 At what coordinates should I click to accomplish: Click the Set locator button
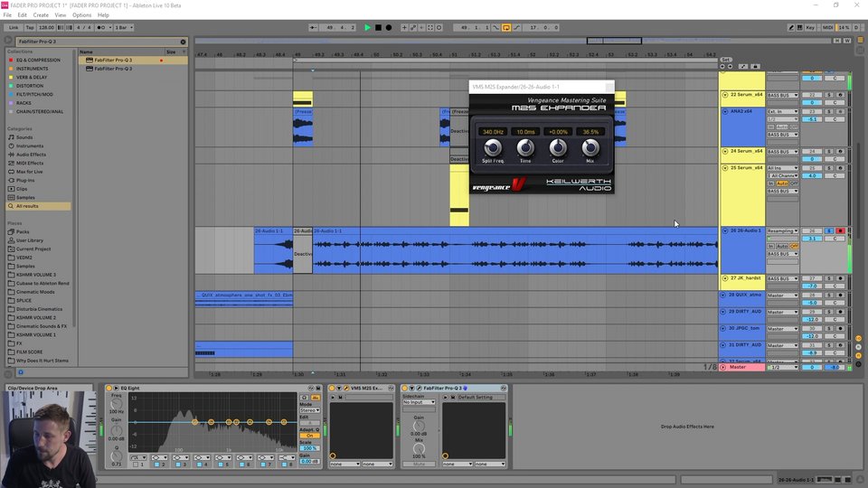726,60
